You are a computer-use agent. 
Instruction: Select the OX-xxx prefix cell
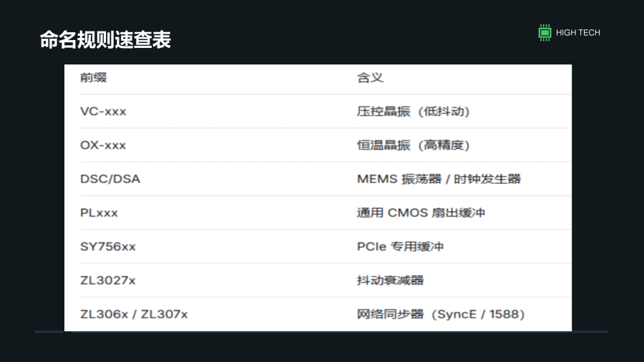103,145
